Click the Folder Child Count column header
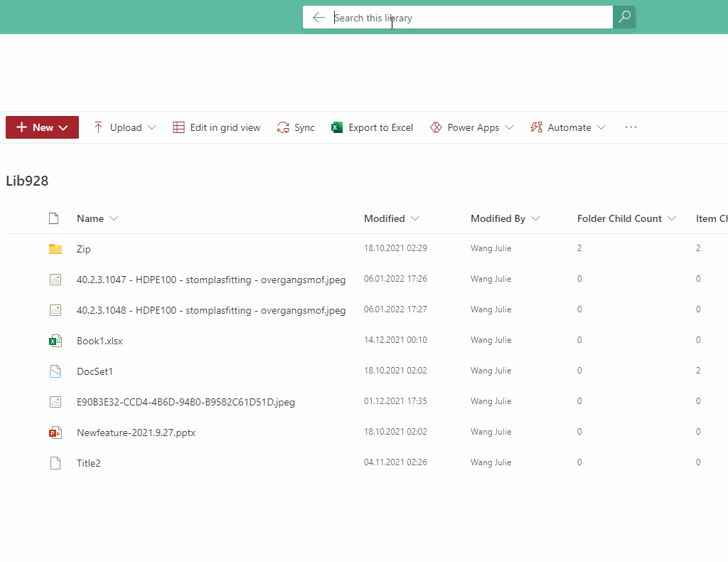This screenshot has width=728, height=562. tap(619, 218)
